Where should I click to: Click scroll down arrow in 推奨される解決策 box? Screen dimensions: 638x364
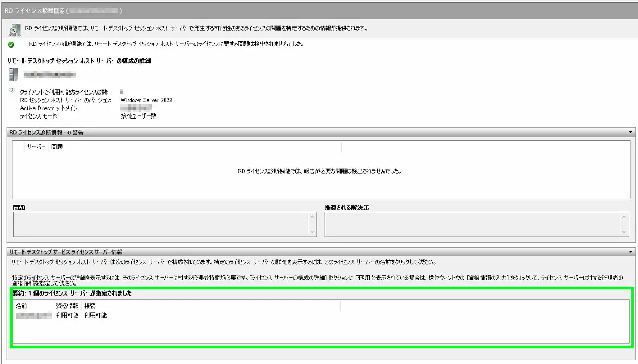624,232
